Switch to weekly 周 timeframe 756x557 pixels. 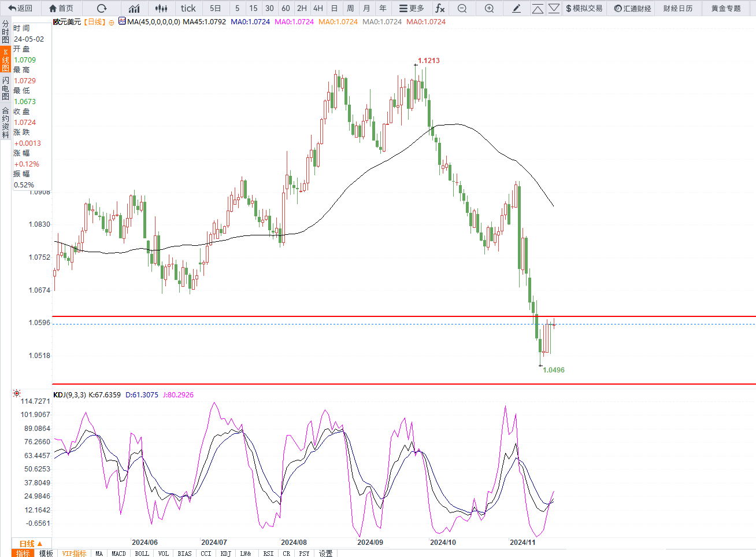click(x=350, y=8)
